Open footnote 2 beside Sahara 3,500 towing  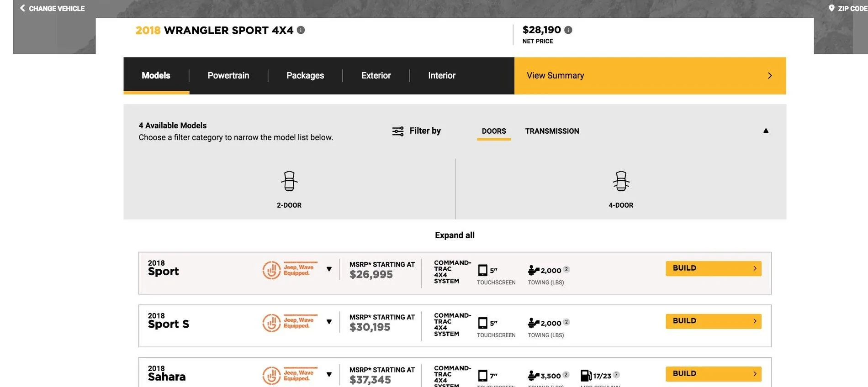pos(566,375)
